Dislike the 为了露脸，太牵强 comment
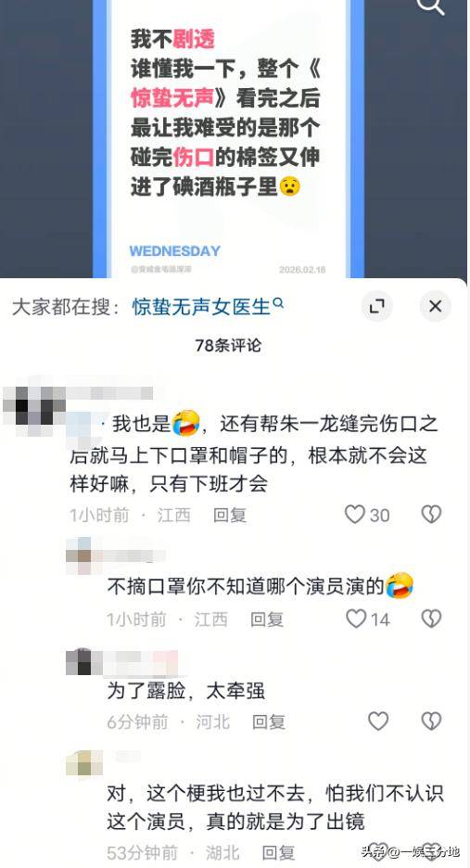Screen dimensions: 470x868 [431, 721]
